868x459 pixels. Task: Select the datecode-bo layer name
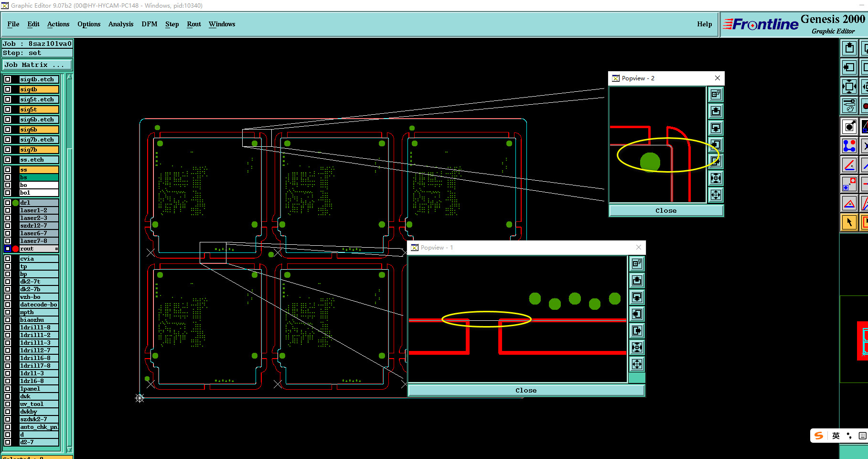(39, 305)
